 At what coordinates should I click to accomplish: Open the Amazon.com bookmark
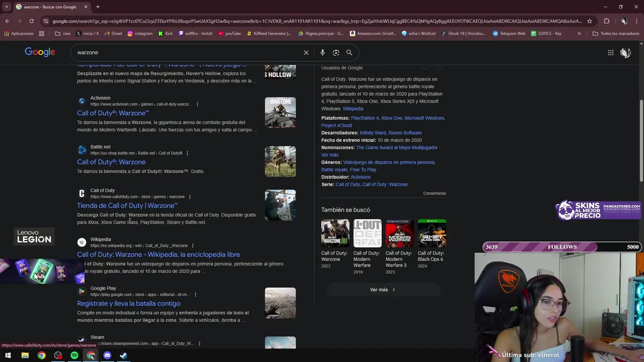click(x=373, y=34)
